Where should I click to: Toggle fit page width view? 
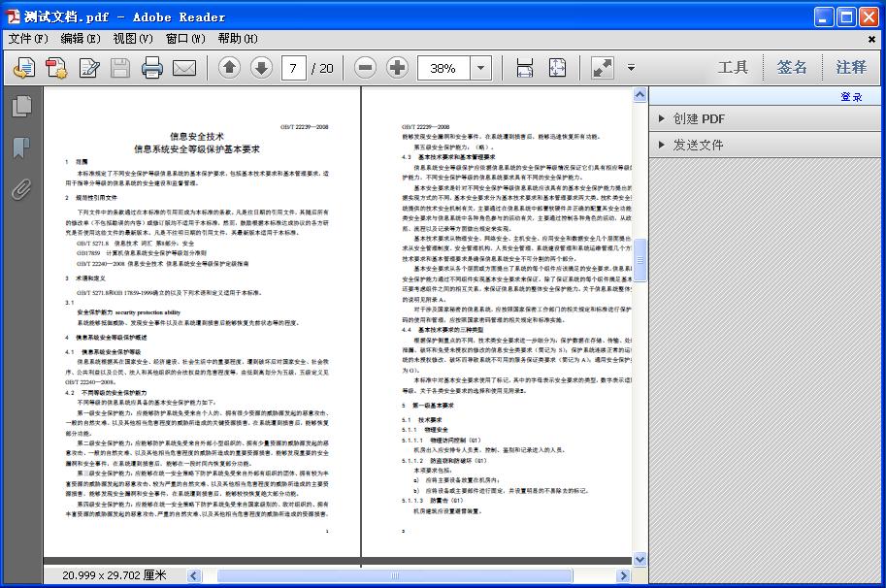click(523, 68)
